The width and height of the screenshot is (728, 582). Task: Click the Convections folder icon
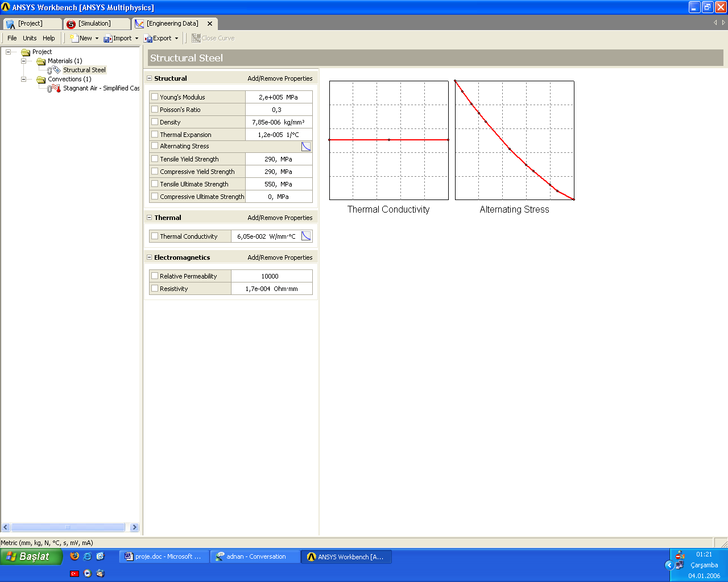[x=41, y=79]
